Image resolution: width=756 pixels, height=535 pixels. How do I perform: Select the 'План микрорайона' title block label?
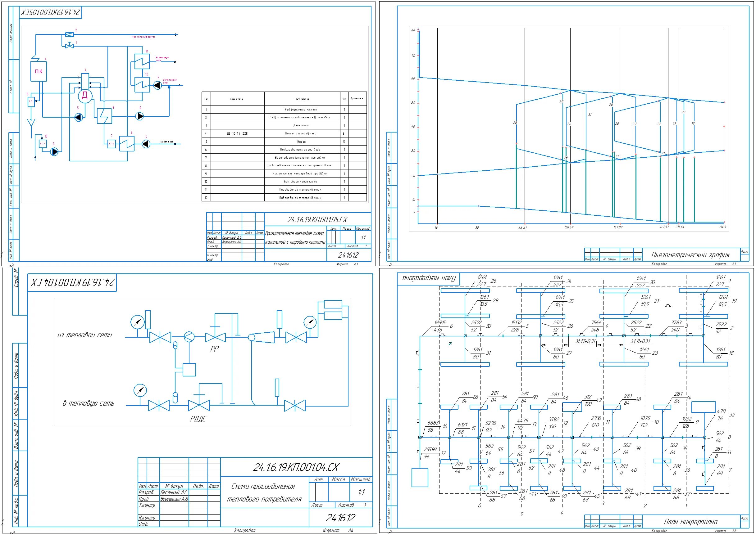tap(690, 522)
